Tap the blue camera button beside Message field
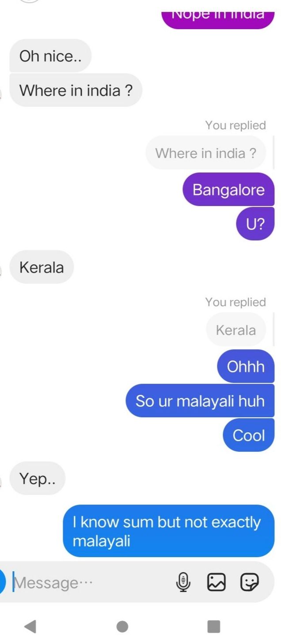This screenshot has width=281, height=644. [3, 582]
